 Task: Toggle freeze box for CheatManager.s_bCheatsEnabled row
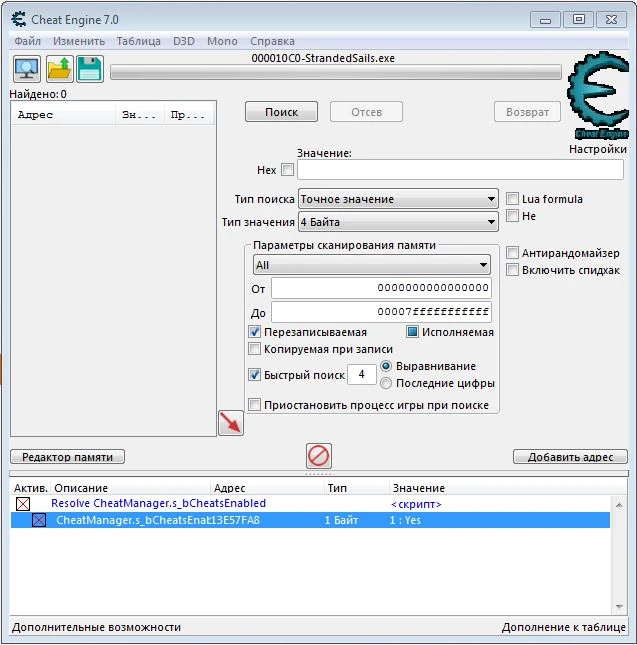pyautogui.click(x=39, y=520)
